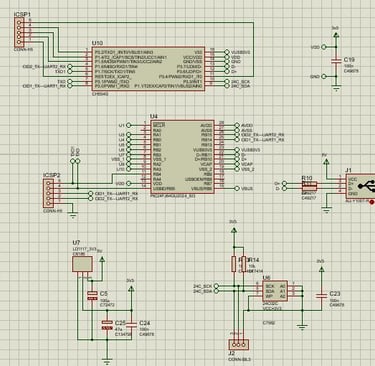Click the ground symbol beneath capacitor C25
The width and height of the screenshot is (375, 366).
pyautogui.click(x=107, y=361)
